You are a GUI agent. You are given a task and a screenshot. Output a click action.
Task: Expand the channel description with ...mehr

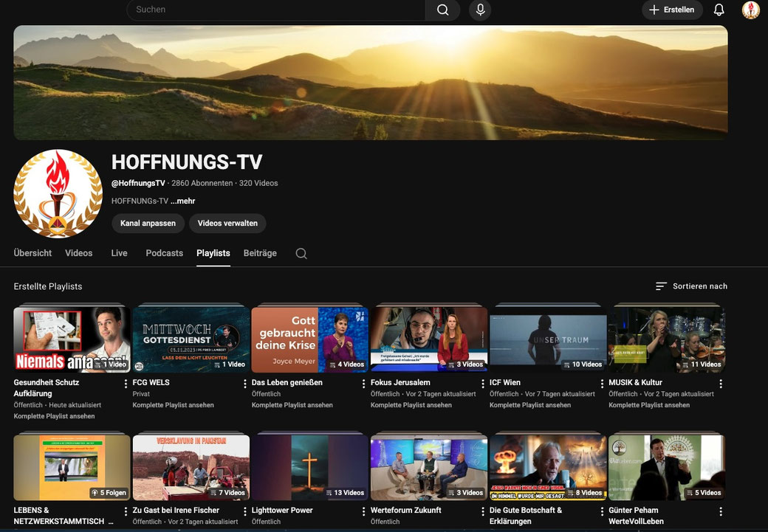click(x=183, y=201)
